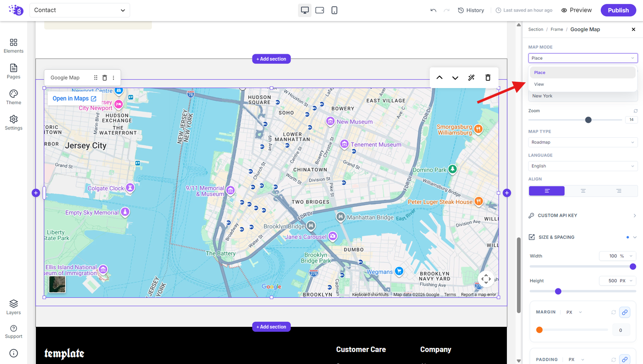Click the Margin slider handle

tap(540, 330)
